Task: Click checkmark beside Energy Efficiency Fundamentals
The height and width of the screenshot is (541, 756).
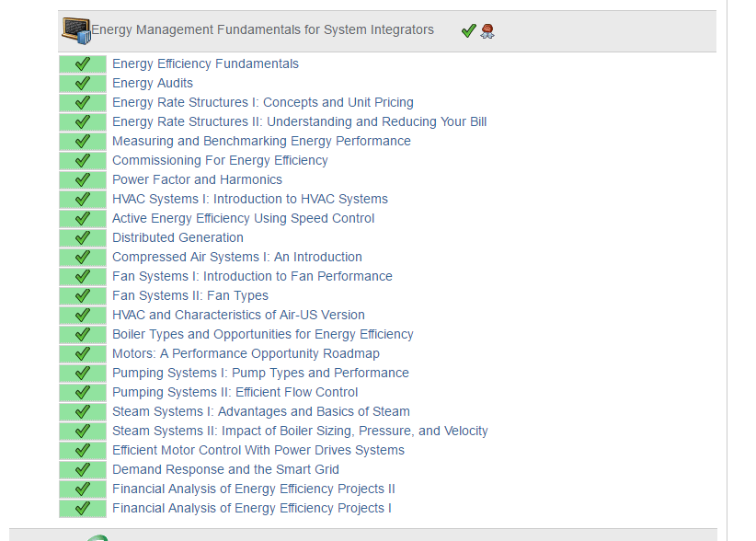Action: pyautogui.click(x=83, y=64)
